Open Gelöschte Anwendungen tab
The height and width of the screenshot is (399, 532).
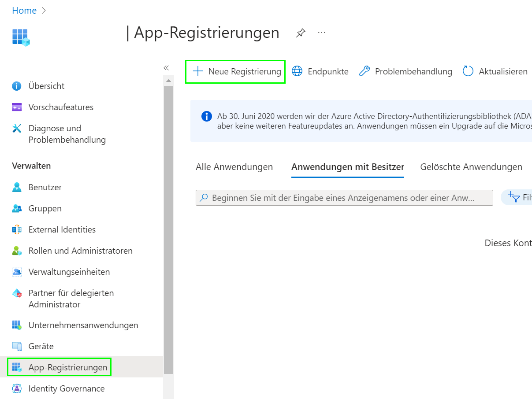click(471, 167)
